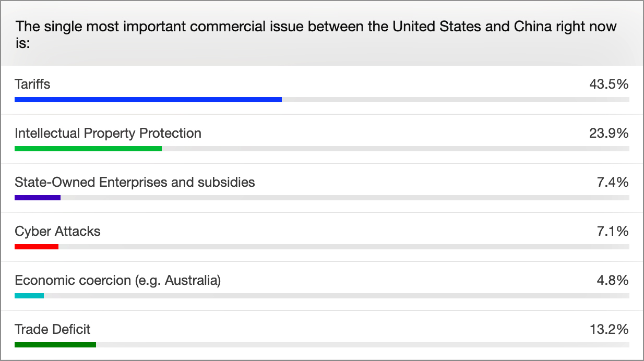Click the dark green Trade Deficit bar
The height and width of the screenshot is (361, 644).
click(x=55, y=345)
